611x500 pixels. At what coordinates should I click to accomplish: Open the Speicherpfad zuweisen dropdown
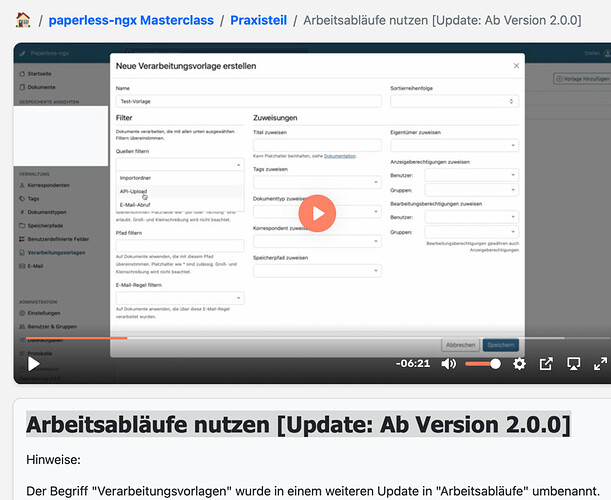[x=317, y=271]
